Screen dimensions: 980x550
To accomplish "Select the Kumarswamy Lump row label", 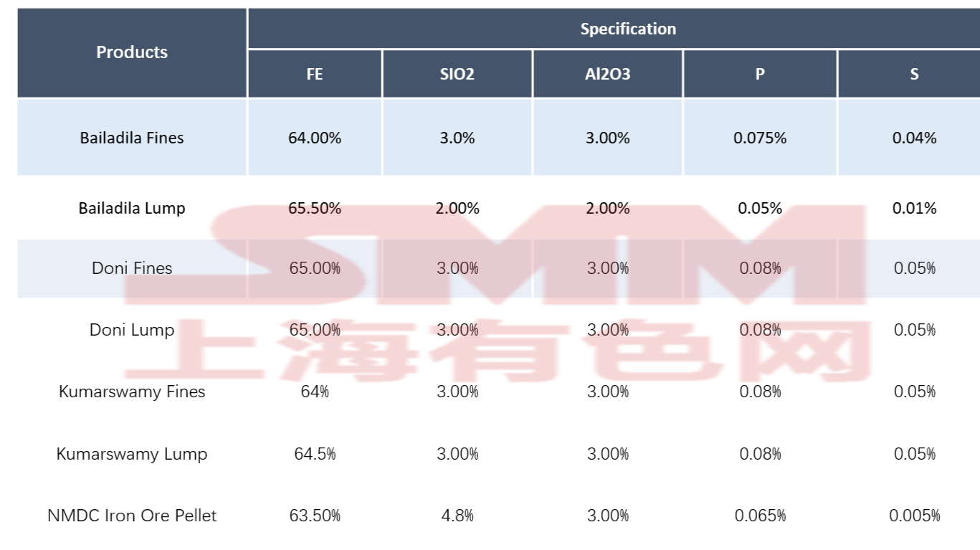I will [132, 454].
